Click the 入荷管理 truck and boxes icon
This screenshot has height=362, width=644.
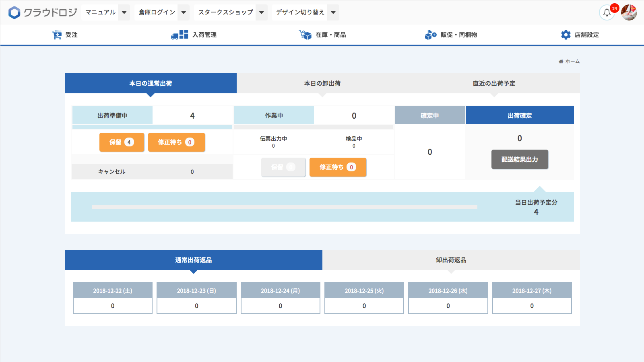[x=180, y=35]
